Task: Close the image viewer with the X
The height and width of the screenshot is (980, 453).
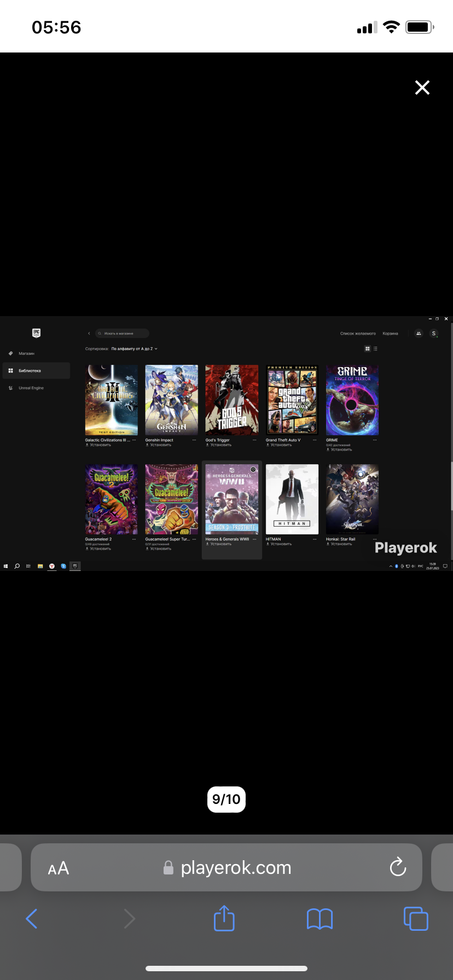Action: 422,87
